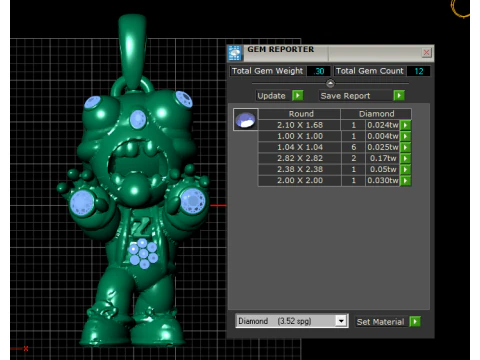Click green arrow for 2.00 X 2.00 row

[405, 180]
